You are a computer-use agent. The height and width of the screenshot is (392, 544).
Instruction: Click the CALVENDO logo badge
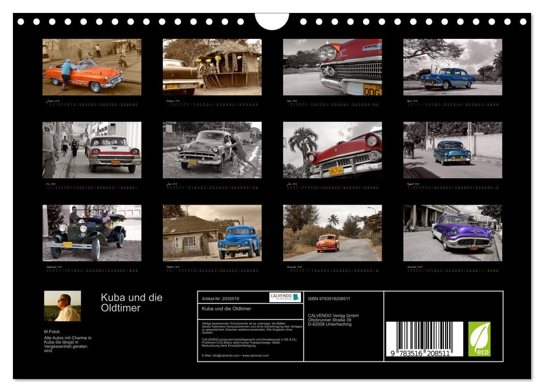[x=285, y=297]
